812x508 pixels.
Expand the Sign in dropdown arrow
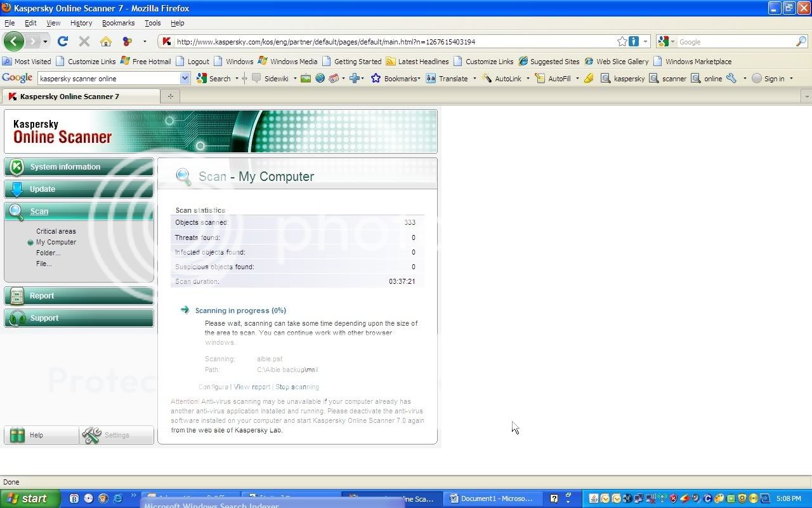[791, 79]
